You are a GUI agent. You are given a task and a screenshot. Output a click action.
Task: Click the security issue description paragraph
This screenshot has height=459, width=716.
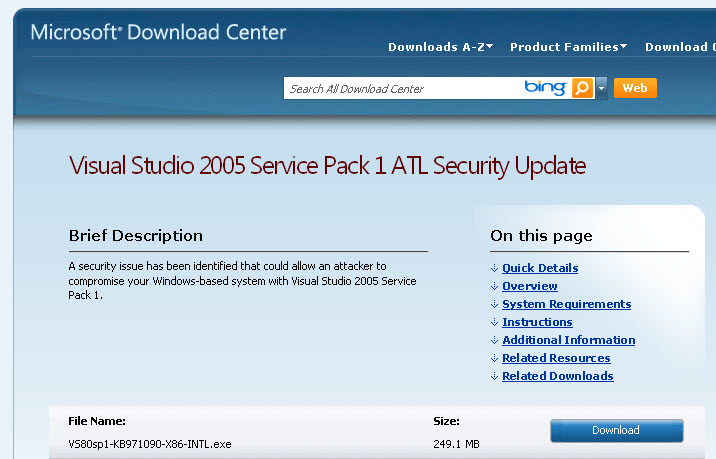(x=242, y=280)
